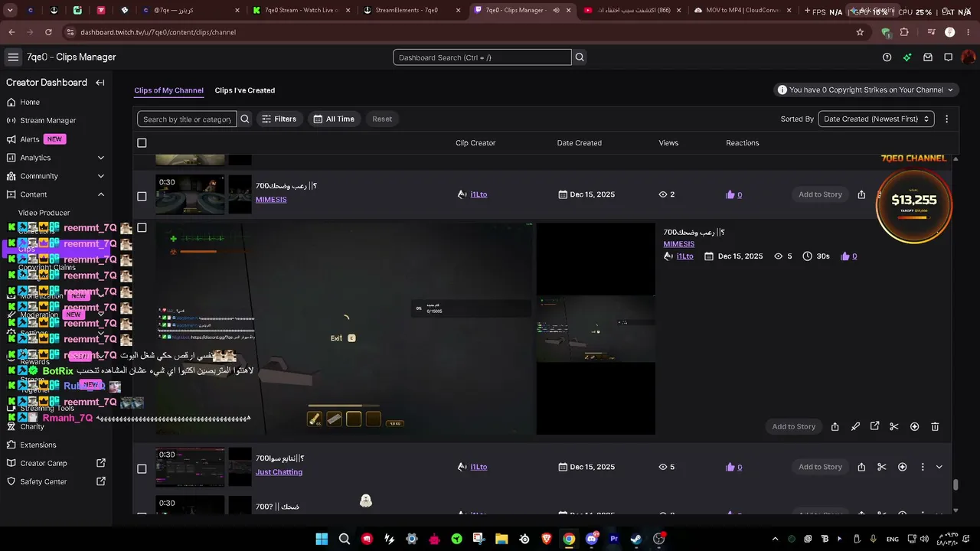Bookmark this page with star icon
The image size is (980, 551).
click(860, 32)
